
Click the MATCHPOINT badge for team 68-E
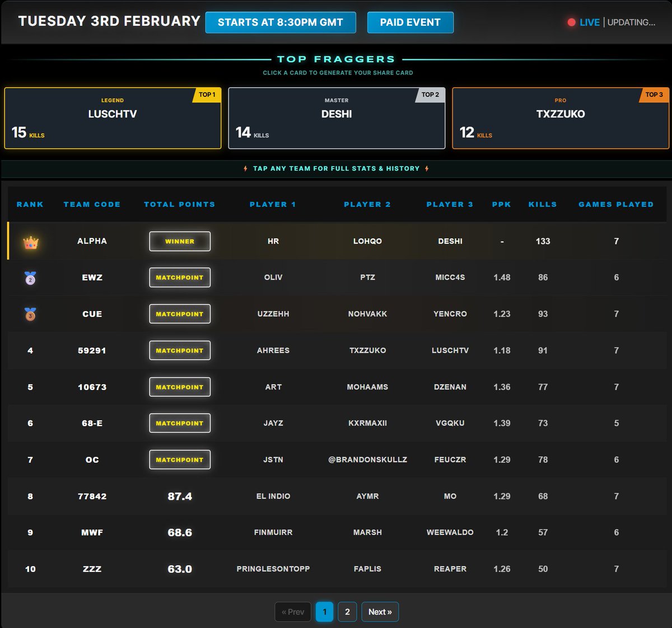point(180,423)
